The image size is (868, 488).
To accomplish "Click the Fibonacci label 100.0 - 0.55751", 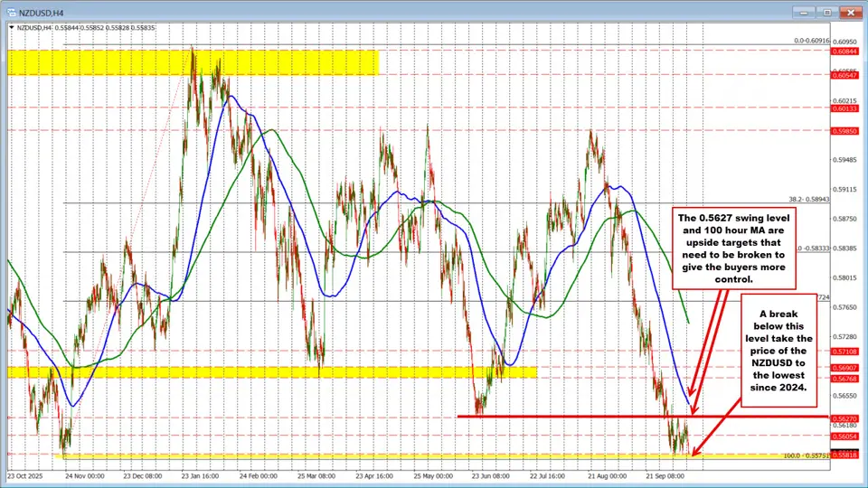I will pos(807,455).
